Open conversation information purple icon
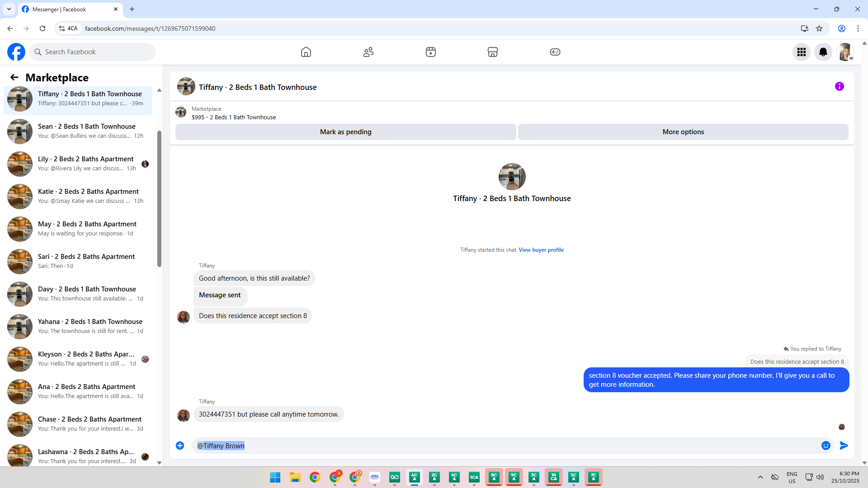Viewport: 868px width, 488px height. tap(840, 86)
